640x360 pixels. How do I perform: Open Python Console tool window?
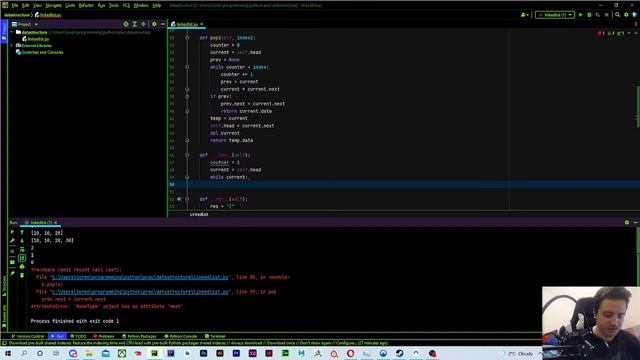coord(181,336)
